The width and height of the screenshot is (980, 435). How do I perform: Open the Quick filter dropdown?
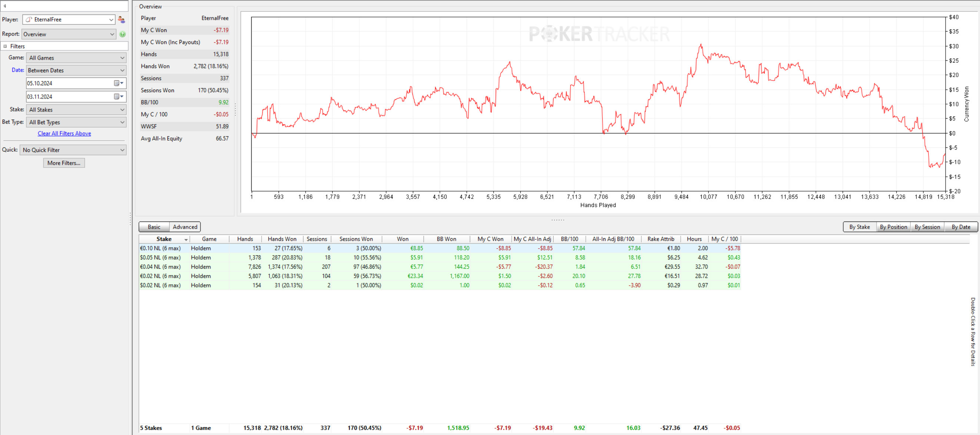click(73, 150)
